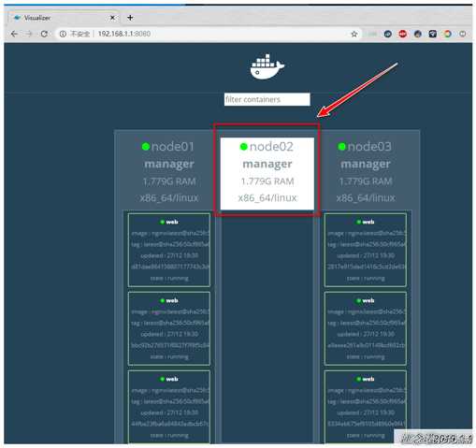This screenshot has height=448, width=476.
Task: Open the blue circular extension icon
Action: (388, 34)
